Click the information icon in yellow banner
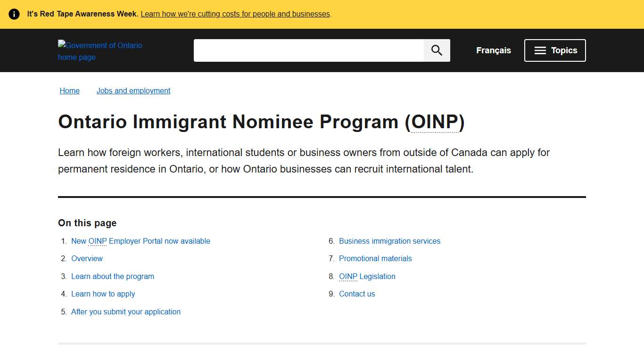The height and width of the screenshot is (362, 644). [14, 14]
